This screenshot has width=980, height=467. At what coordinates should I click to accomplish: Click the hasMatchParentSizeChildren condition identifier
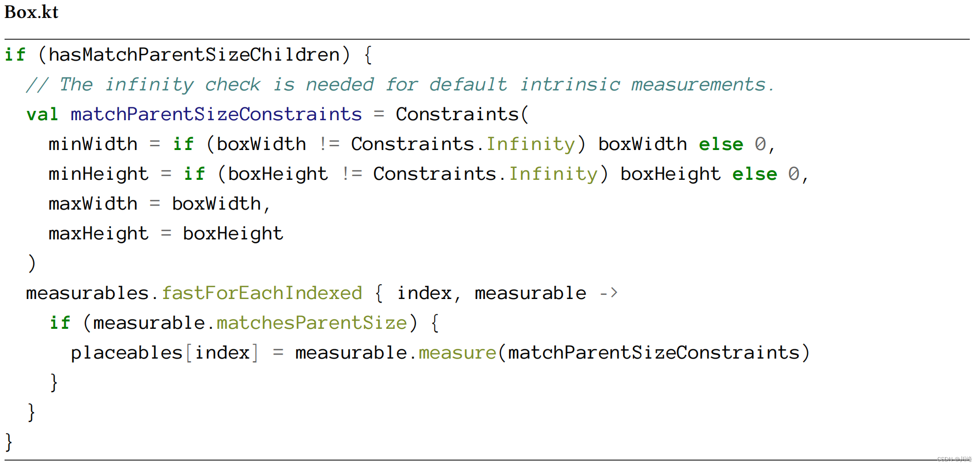[194, 54]
